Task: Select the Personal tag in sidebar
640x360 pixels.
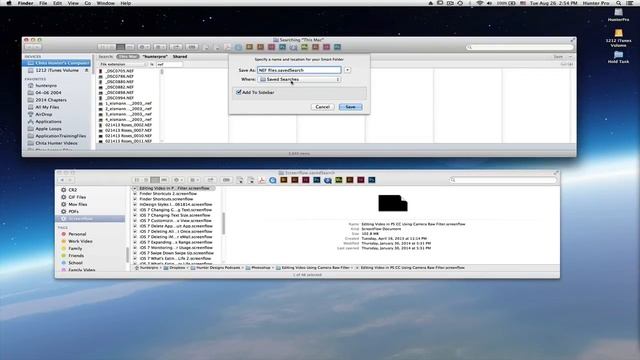Action: point(77,234)
